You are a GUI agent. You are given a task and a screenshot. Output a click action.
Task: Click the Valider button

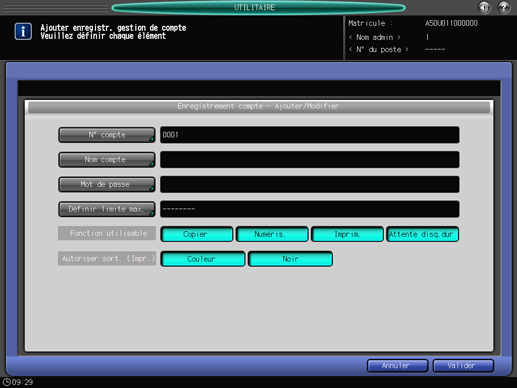coord(463,366)
